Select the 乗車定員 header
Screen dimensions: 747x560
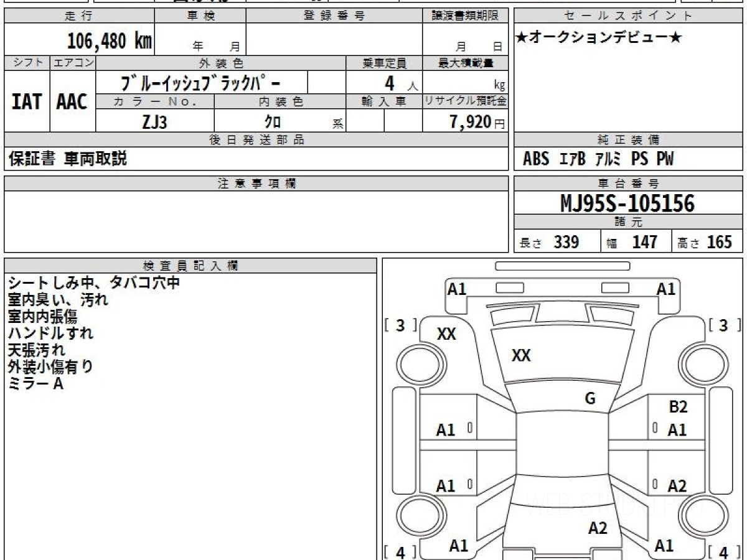[384, 63]
